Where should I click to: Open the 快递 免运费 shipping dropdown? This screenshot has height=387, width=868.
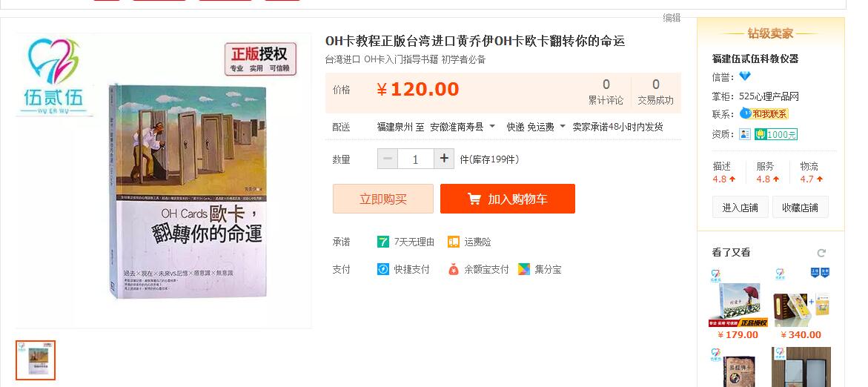pos(536,127)
